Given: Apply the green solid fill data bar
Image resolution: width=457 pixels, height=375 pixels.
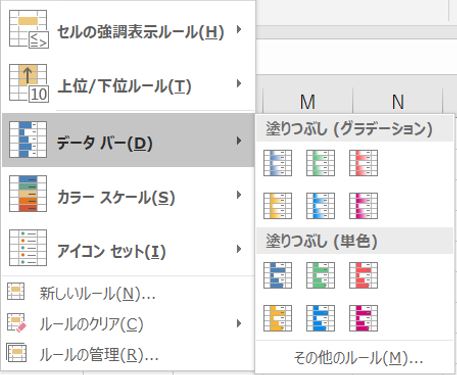Looking at the screenshot, I should [x=320, y=275].
